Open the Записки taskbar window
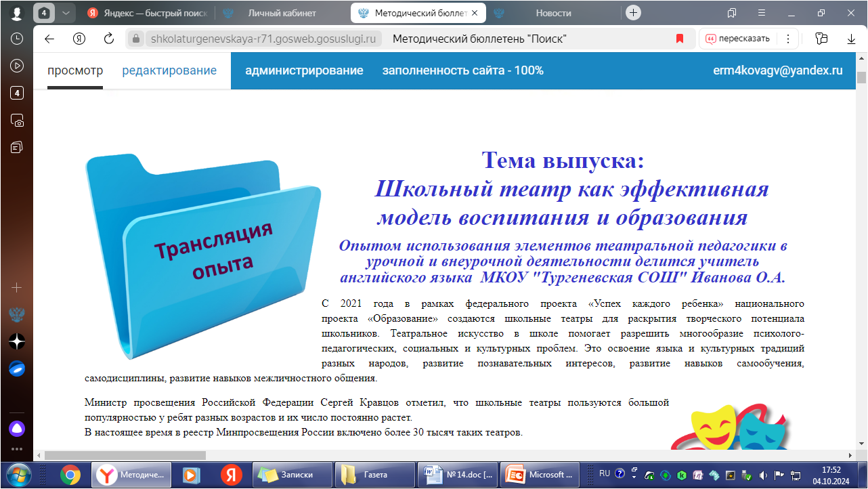Screen dimensions: 868x489 (292, 475)
